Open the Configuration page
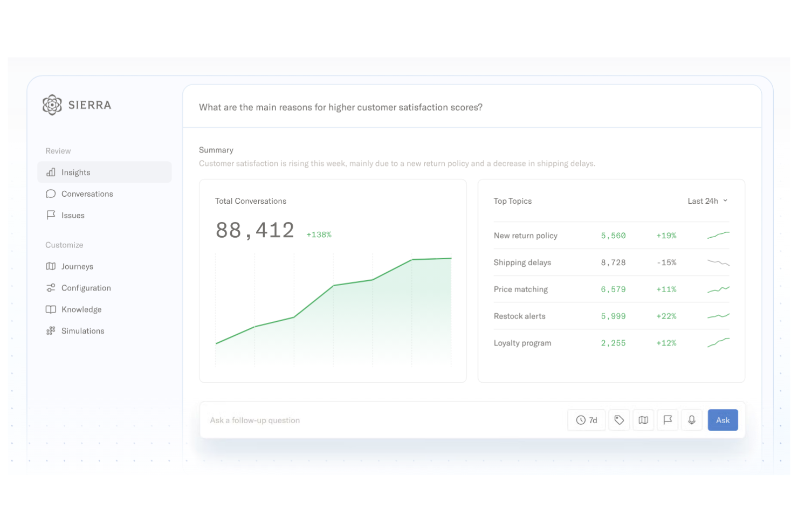This screenshot has height=532, width=798. (x=86, y=288)
